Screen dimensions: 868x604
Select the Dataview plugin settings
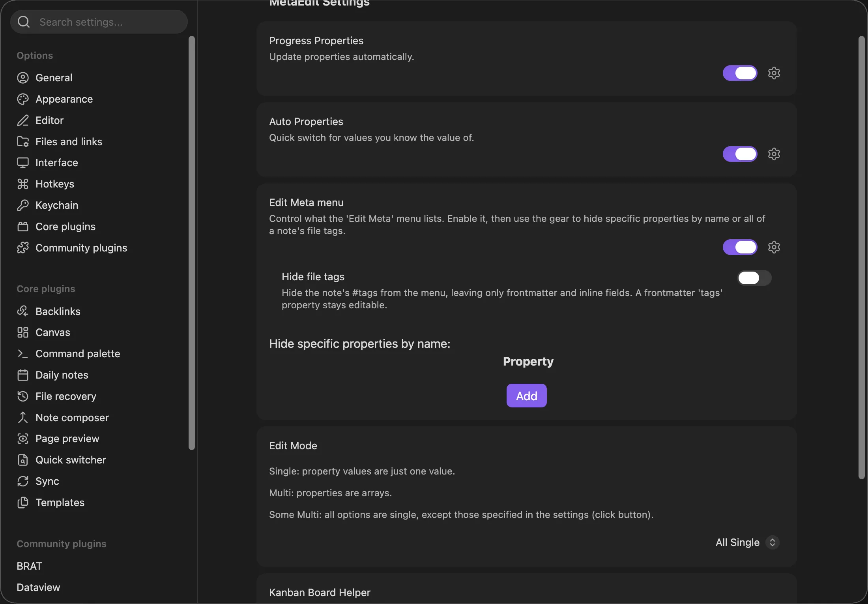(38, 587)
